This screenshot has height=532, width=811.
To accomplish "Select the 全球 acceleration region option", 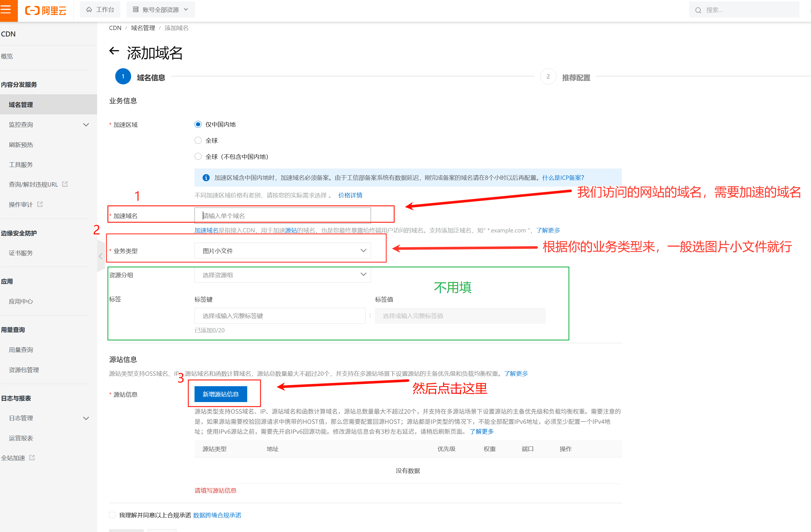I will coord(198,140).
